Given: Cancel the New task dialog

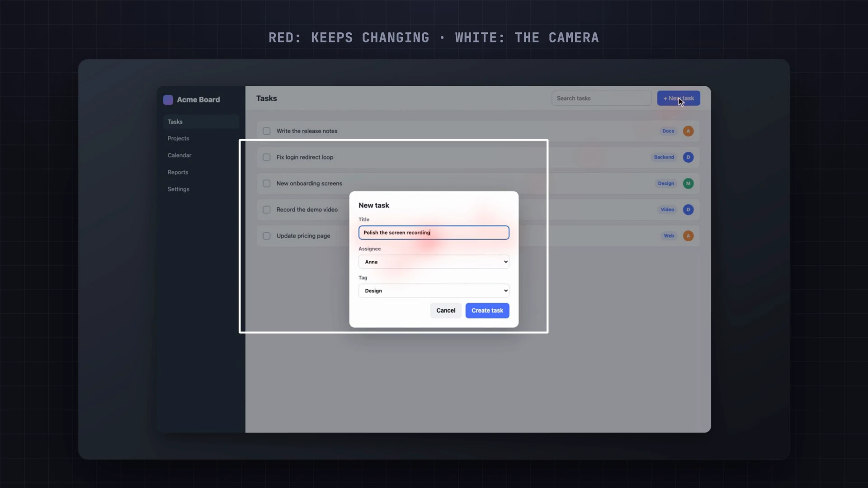Looking at the screenshot, I should point(446,310).
